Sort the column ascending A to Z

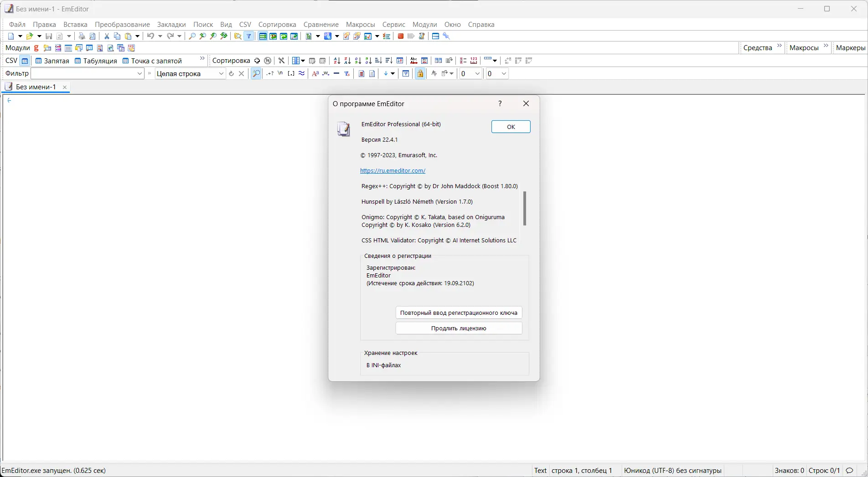(336, 61)
